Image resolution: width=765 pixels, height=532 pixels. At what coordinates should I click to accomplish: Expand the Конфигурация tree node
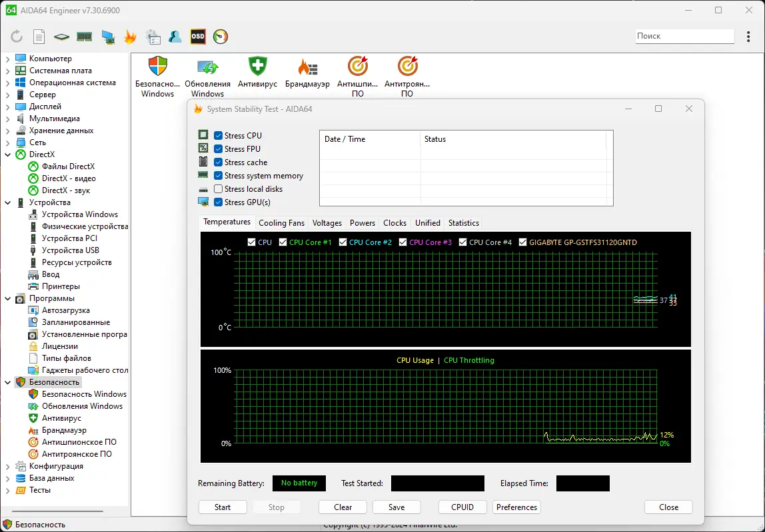8,466
